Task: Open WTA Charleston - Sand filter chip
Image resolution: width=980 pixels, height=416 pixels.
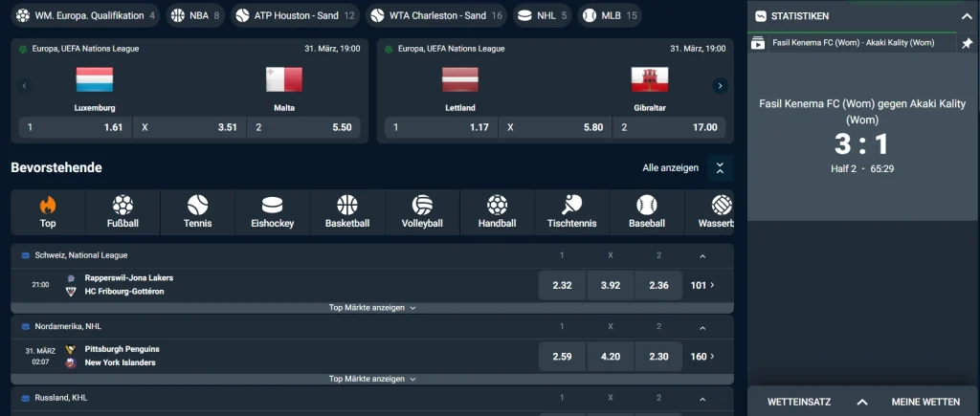Action: click(x=436, y=15)
